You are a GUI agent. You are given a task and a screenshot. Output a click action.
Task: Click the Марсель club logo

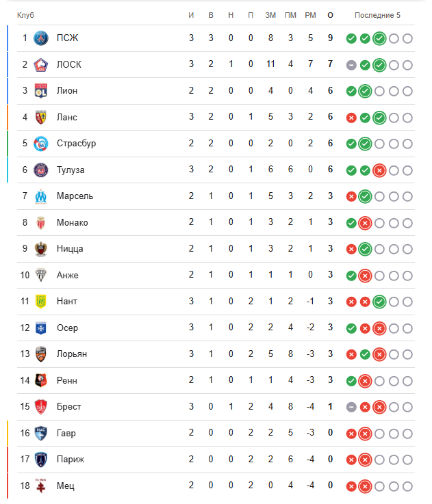coord(42,196)
